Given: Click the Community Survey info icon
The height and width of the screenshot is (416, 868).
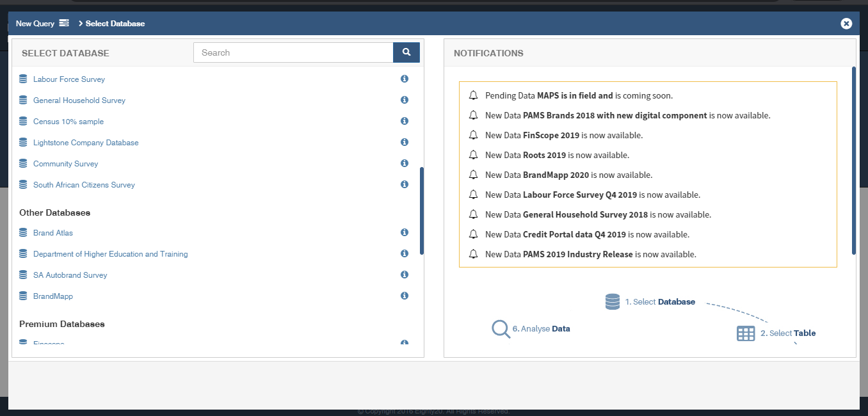Looking at the screenshot, I should pyautogui.click(x=405, y=163).
